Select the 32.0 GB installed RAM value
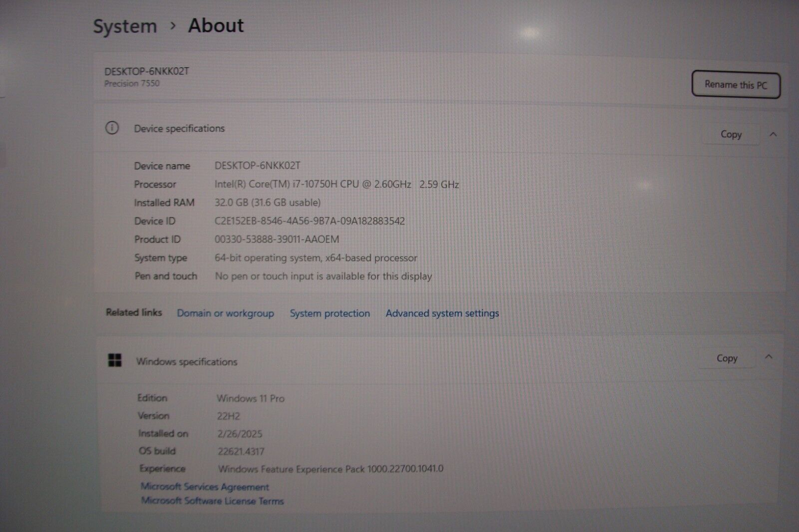799x532 pixels. [268, 202]
